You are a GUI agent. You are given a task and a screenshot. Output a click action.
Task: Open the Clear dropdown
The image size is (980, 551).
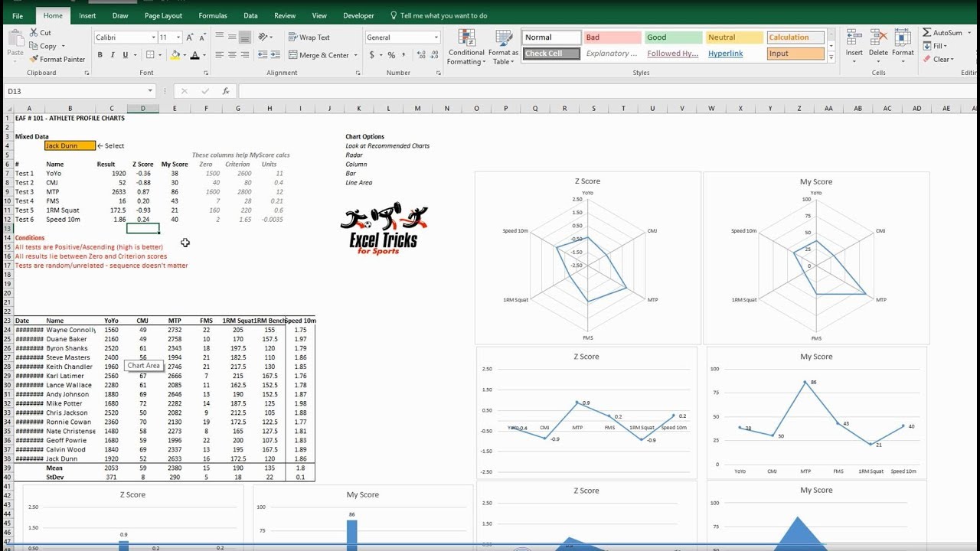938,59
